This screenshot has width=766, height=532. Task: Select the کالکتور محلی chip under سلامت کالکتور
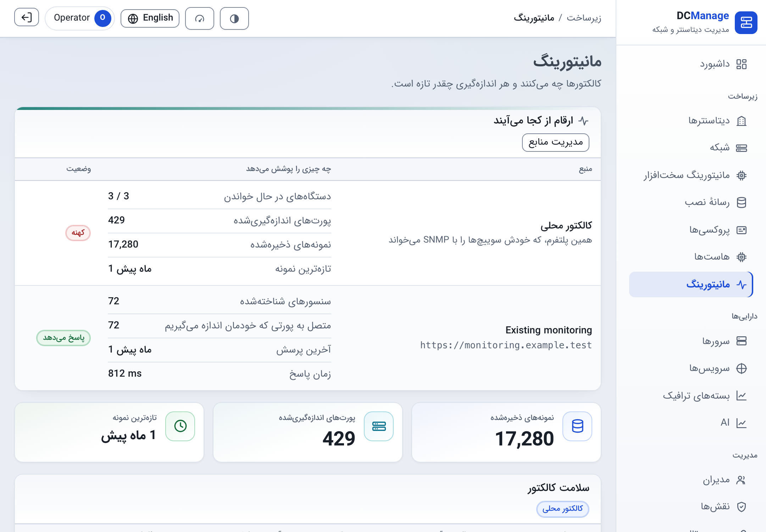[562, 509]
